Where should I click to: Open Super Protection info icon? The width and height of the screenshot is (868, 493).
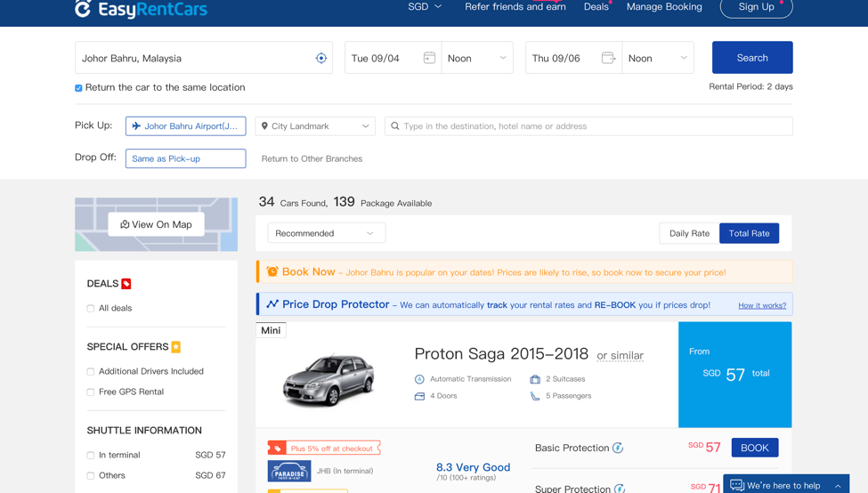(620, 489)
